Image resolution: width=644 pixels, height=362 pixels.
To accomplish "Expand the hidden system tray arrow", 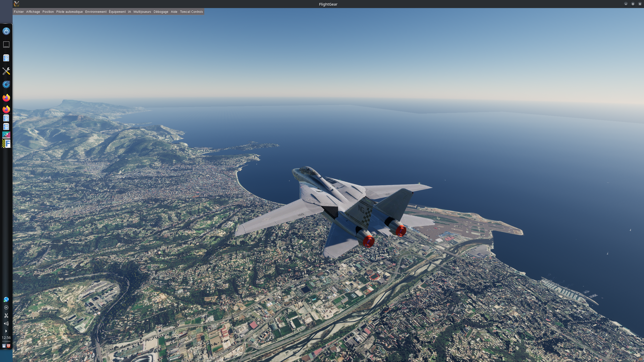I will pos(6,331).
